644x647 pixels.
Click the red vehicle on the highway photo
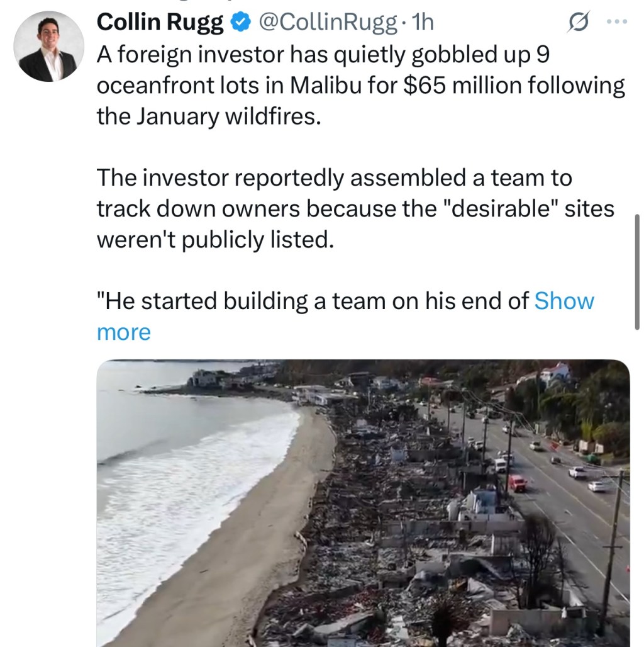click(517, 483)
